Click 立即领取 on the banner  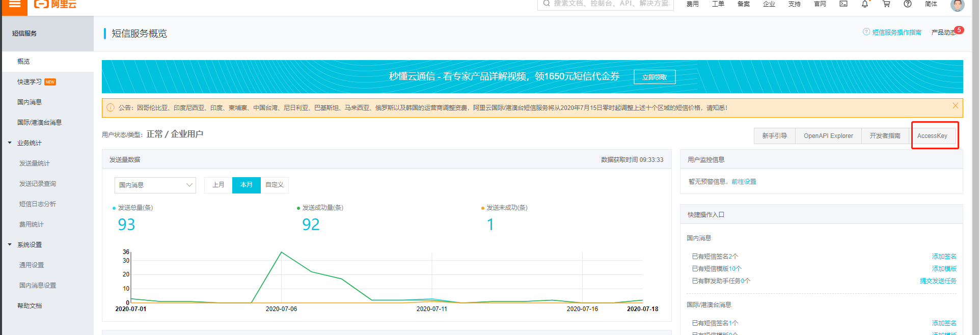[x=655, y=77]
